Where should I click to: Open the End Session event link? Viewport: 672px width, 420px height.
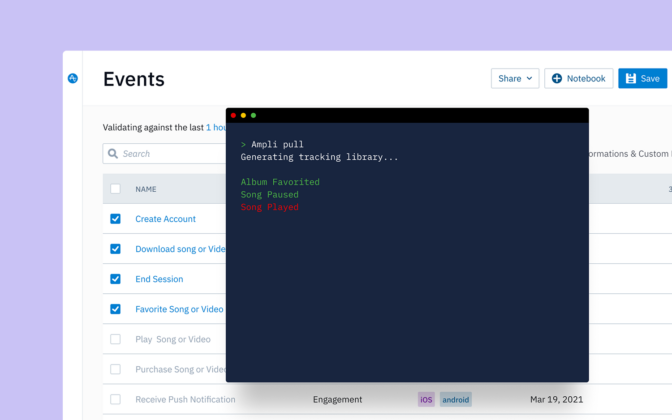click(159, 279)
